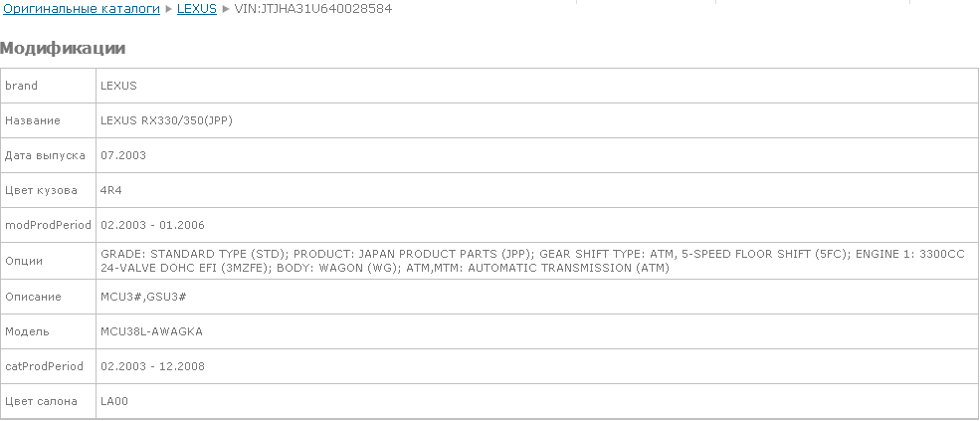Go to the LEXUS breadcrumb link
The width and height of the screenshot is (980, 421).
click(x=197, y=8)
